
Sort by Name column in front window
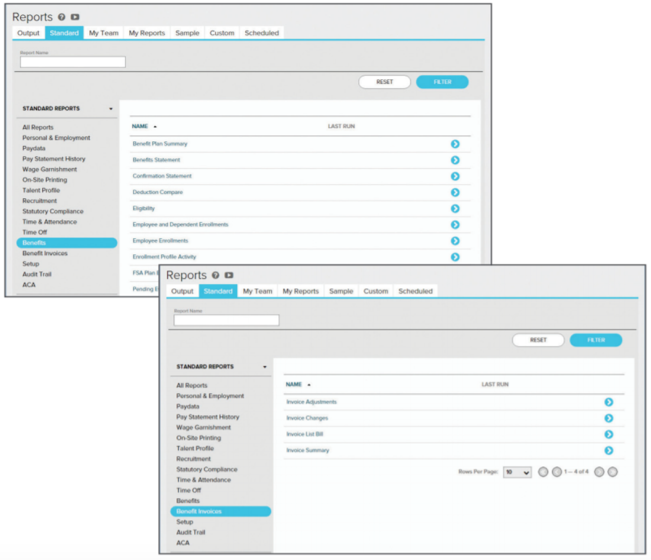coord(294,384)
